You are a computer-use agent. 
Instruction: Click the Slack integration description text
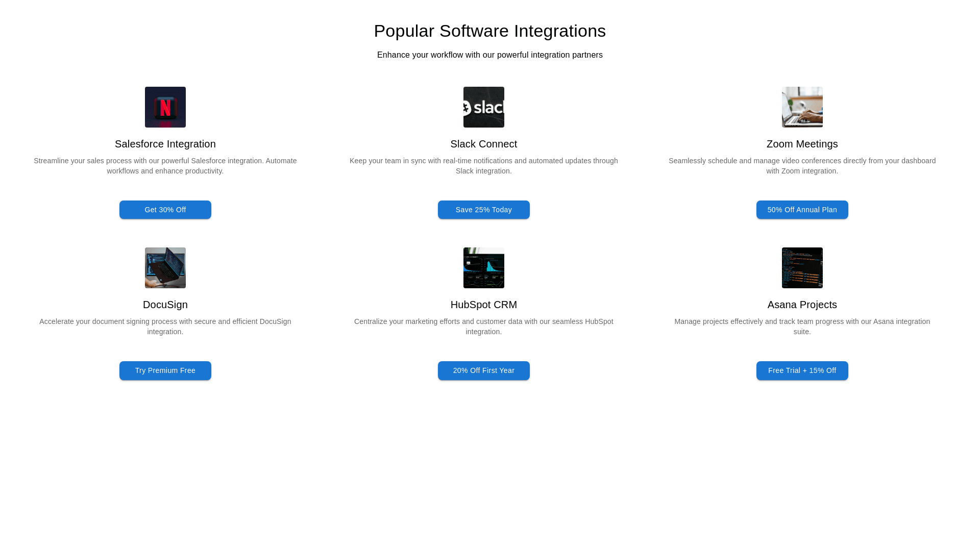click(483, 166)
